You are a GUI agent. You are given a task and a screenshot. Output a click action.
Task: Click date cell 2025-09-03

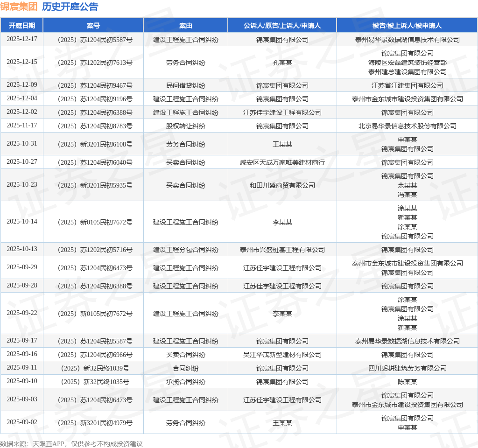coord(22,399)
